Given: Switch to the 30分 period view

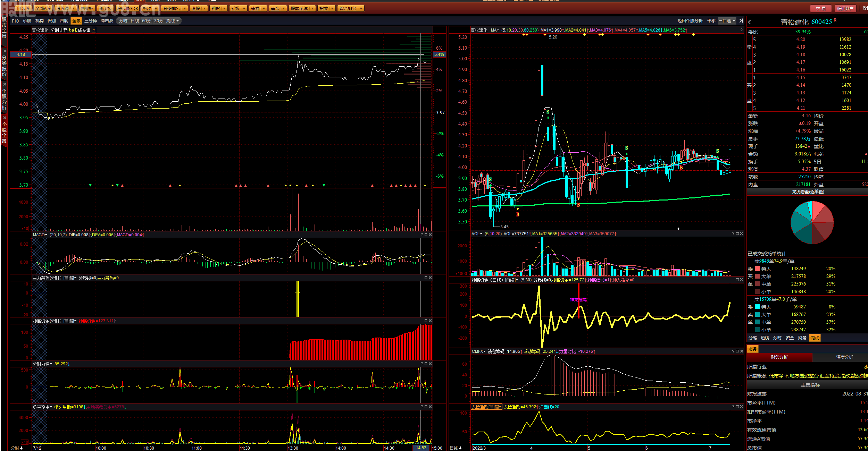Looking at the screenshot, I should point(159,21).
